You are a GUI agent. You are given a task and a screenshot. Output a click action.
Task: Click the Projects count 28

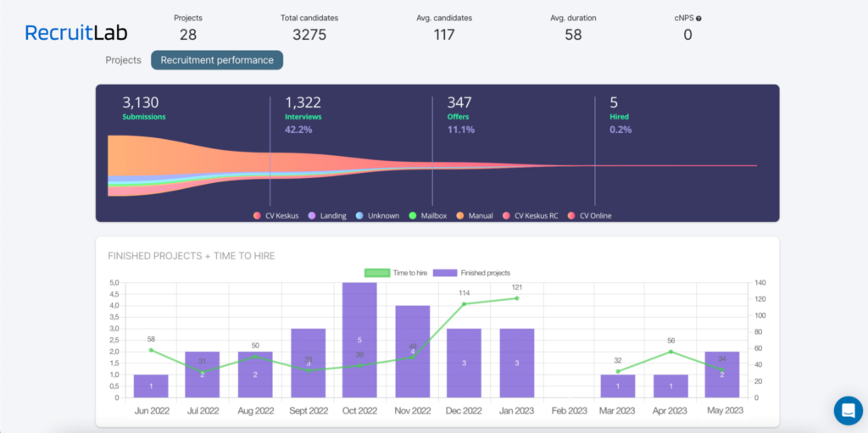188,35
